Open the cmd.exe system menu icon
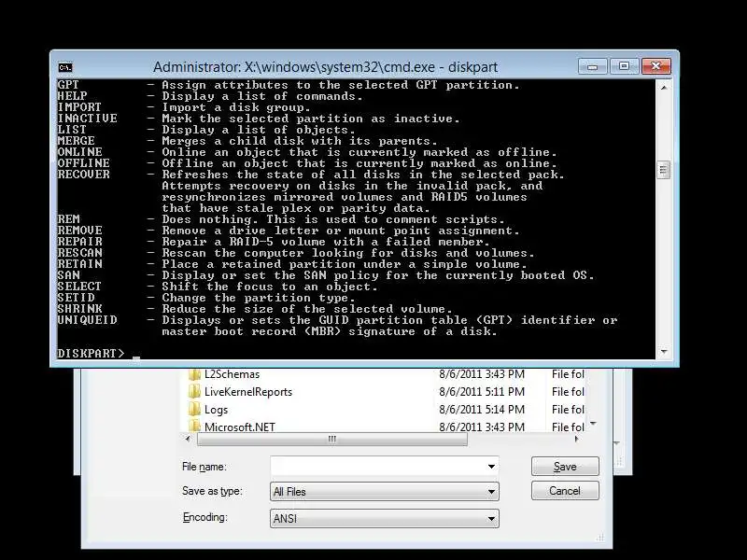This screenshot has width=747, height=560. tap(65, 67)
